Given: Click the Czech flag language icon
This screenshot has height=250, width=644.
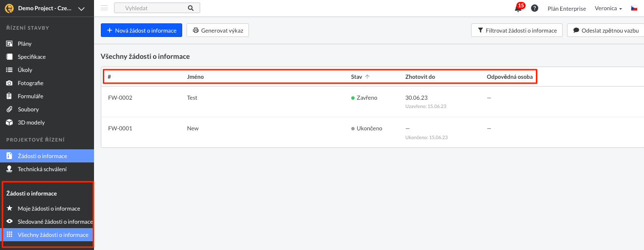Looking at the screenshot, I should [634, 8].
